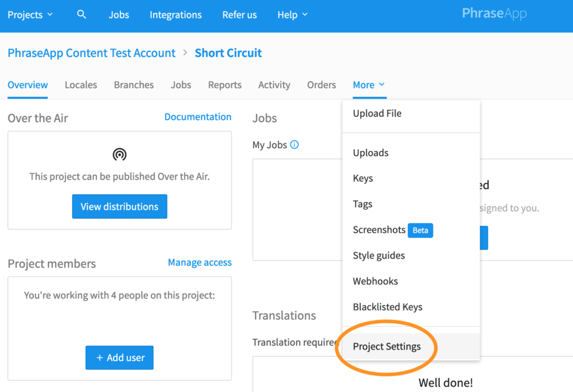This screenshot has width=573, height=392.
Task: Select Blacklisted Keys in the More menu
Action: (411, 307)
